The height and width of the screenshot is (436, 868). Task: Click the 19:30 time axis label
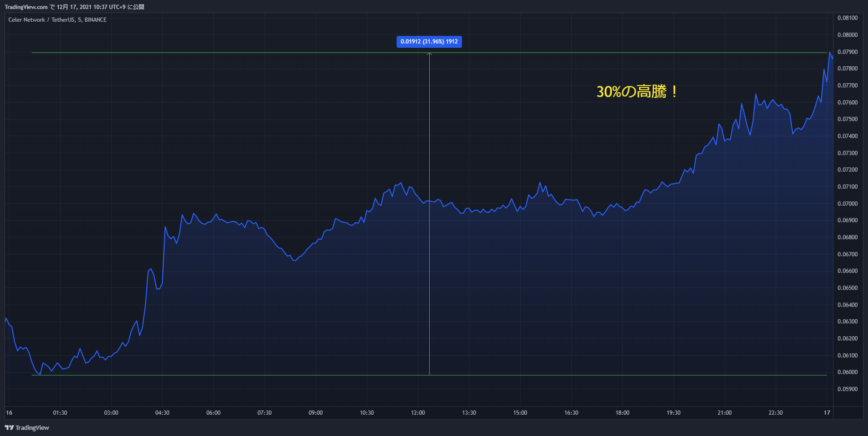pos(673,413)
